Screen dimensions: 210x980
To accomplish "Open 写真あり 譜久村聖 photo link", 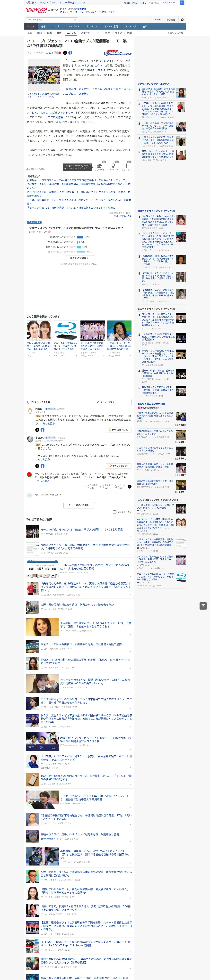I will [97, 91].
